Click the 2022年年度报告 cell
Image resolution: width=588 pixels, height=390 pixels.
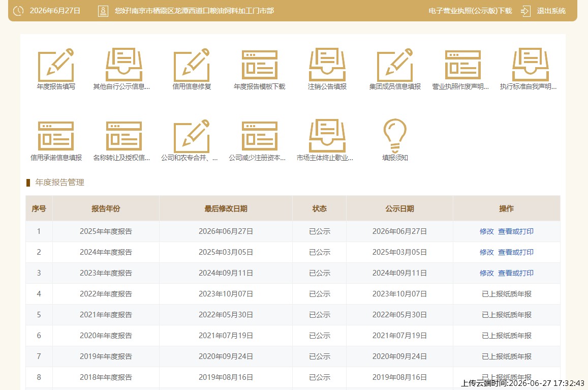[106, 294]
